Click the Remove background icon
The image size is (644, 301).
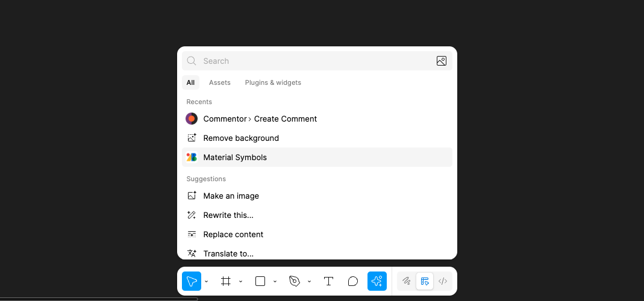click(x=192, y=138)
